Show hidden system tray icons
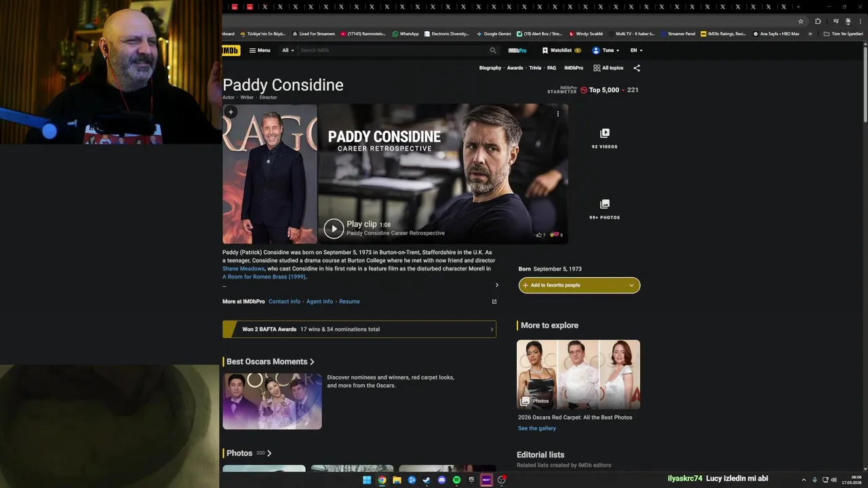Image resolution: width=868 pixels, height=488 pixels. click(x=804, y=480)
